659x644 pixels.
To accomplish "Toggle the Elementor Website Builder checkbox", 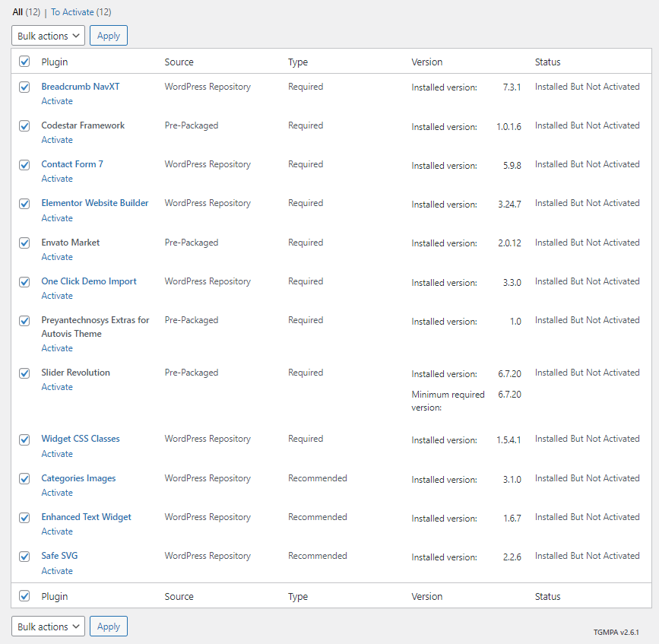I will (x=24, y=204).
